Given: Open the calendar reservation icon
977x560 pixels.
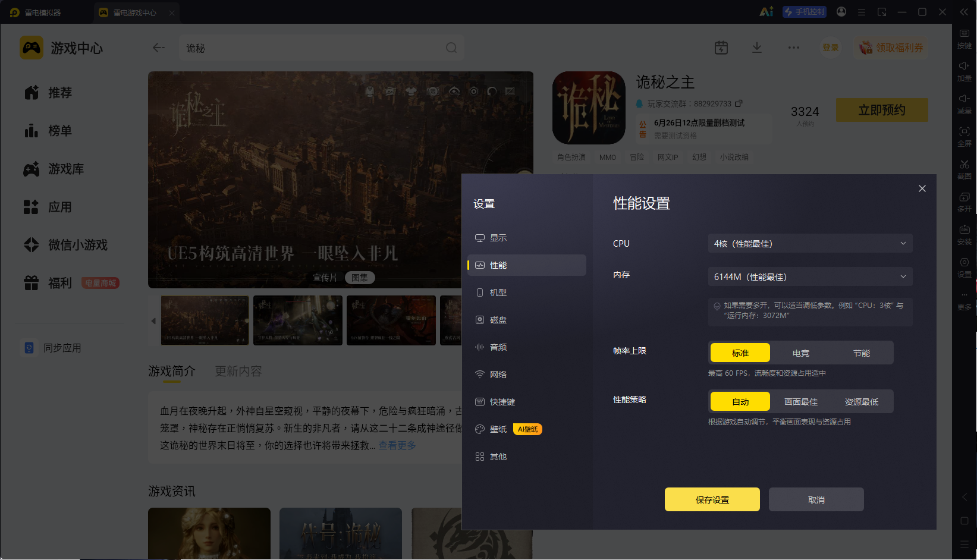Looking at the screenshot, I should click(x=721, y=48).
